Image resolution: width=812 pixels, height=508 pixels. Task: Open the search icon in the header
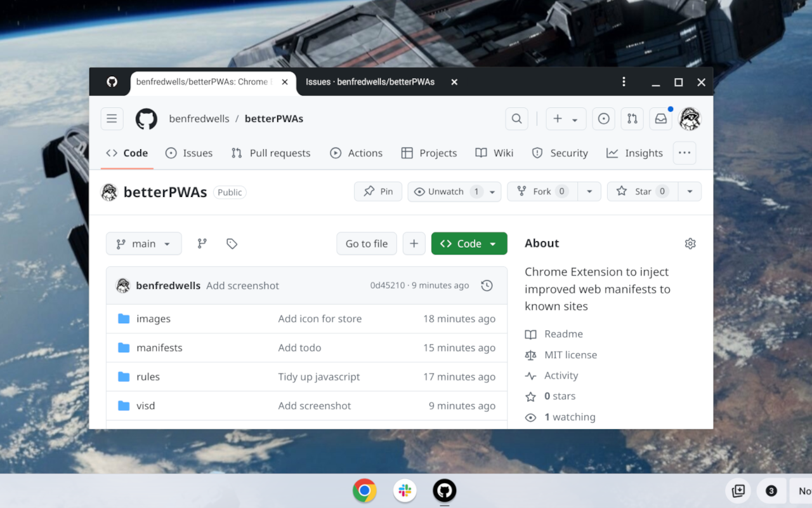516,119
